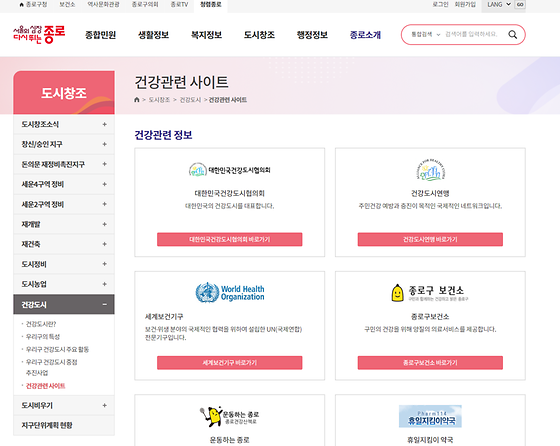
Task: Open 우리구 건강도시 주요 활동 link
Action: (x=57, y=349)
